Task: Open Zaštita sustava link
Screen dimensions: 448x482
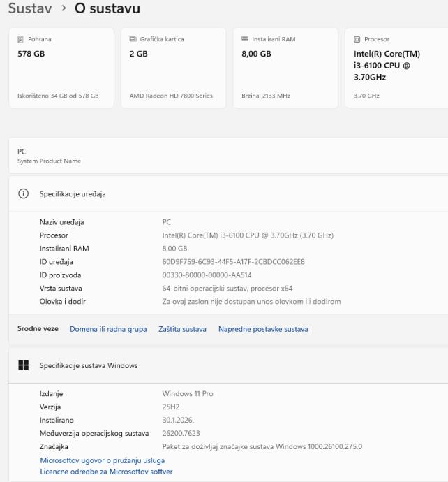Action: (x=182, y=329)
